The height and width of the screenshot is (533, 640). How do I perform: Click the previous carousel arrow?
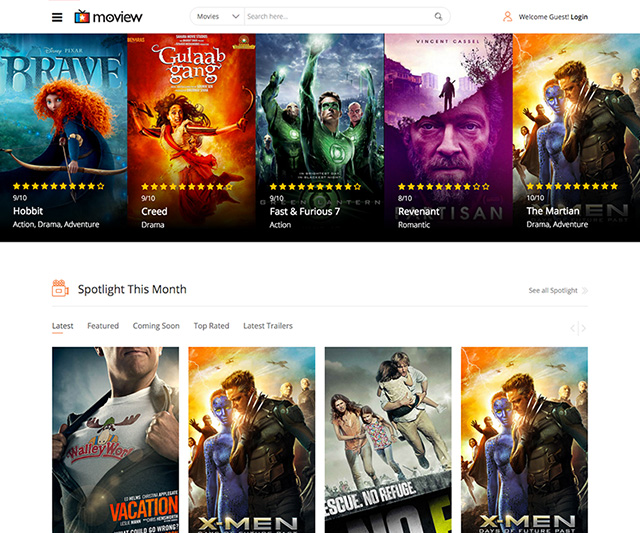point(573,328)
